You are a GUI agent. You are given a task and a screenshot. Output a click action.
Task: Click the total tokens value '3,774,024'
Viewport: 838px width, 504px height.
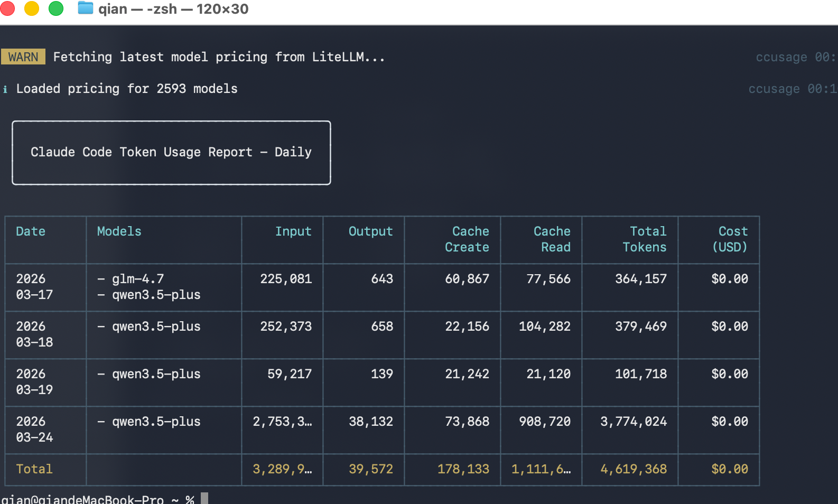pyautogui.click(x=634, y=422)
